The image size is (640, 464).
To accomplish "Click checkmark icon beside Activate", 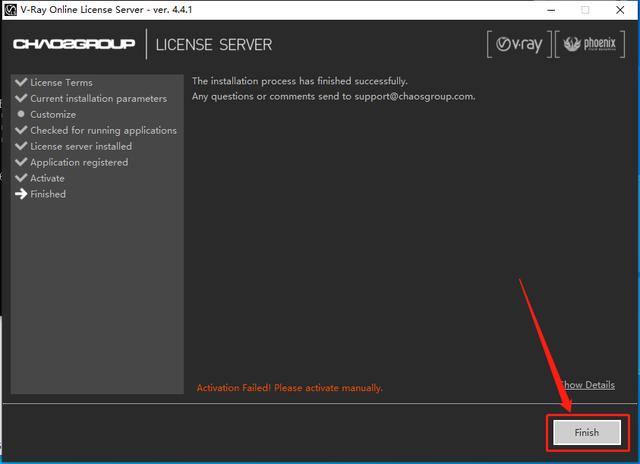I will (x=21, y=178).
